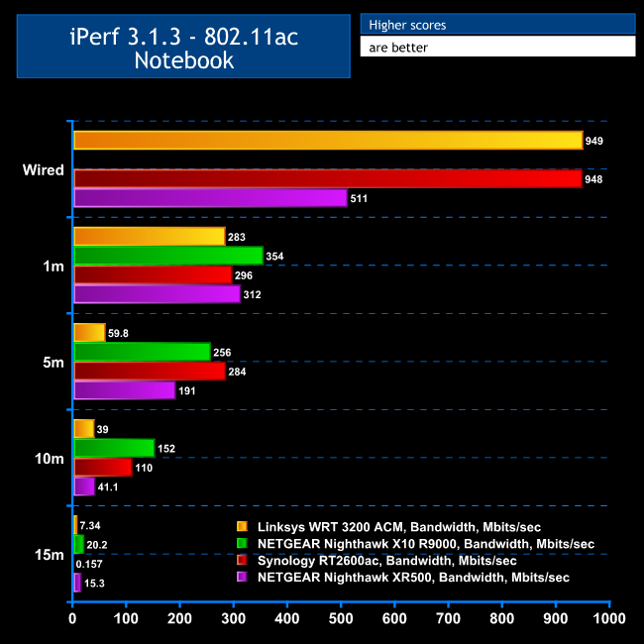Click the "Linksys WRT 3200 ACM, Bandwidth, Mbits/sec" legend text
The image size is (644, 644).
pos(399,527)
